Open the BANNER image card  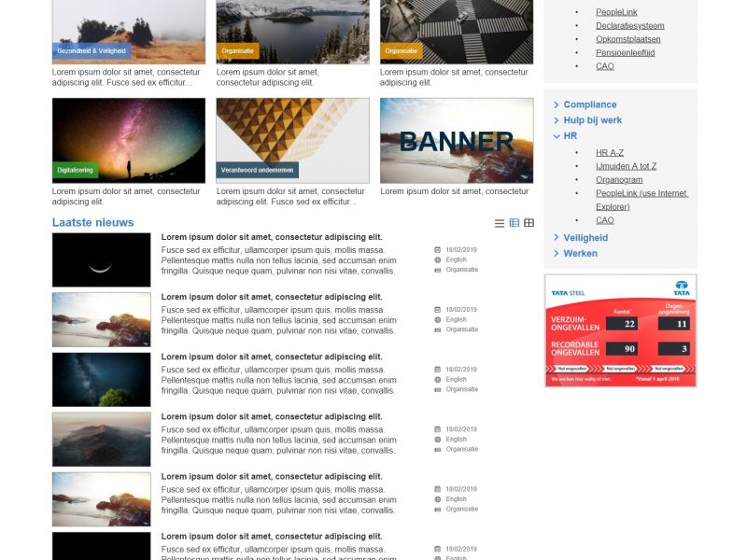[x=457, y=141]
